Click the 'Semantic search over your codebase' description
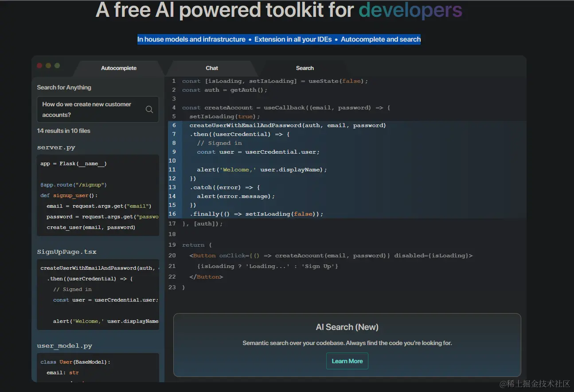 (x=347, y=343)
